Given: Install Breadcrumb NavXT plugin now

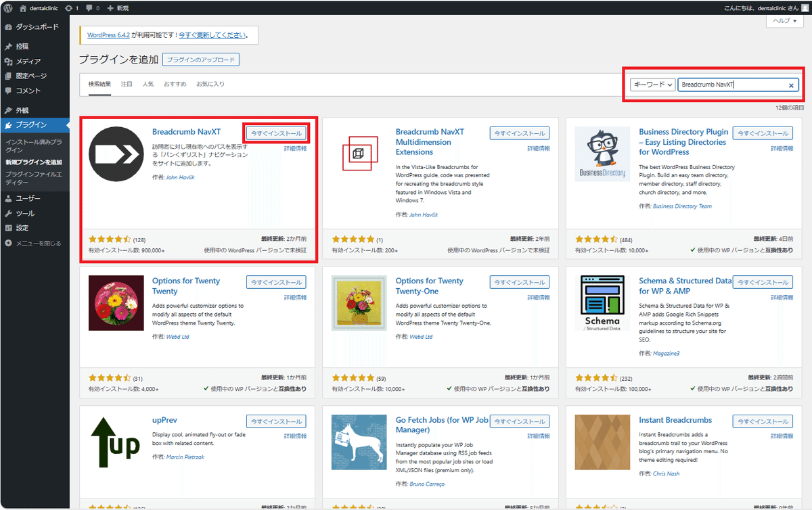Looking at the screenshot, I should (276, 133).
